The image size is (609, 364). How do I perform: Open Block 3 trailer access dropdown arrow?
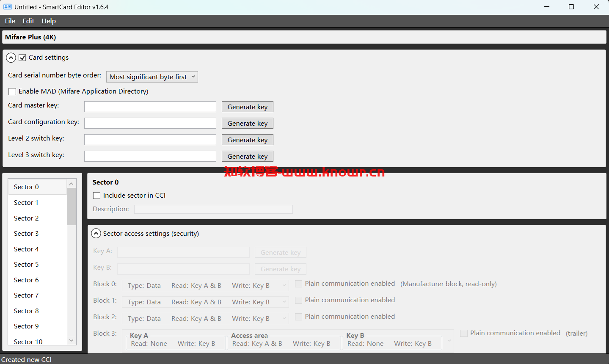pos(449,341)
